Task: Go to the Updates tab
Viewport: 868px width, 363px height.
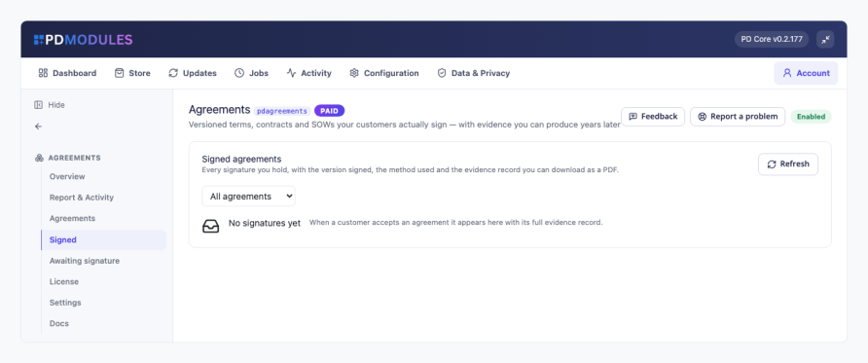Action: (x=193, y=73)
